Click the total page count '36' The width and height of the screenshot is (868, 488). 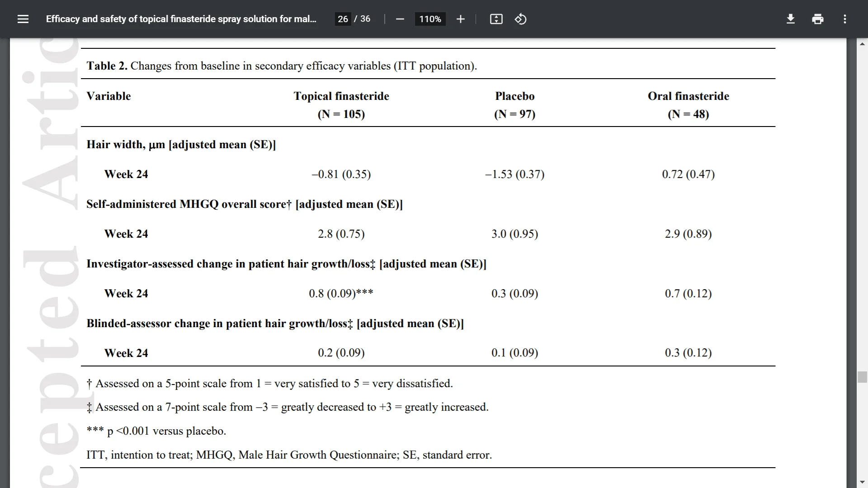click(x=365, y=19)
